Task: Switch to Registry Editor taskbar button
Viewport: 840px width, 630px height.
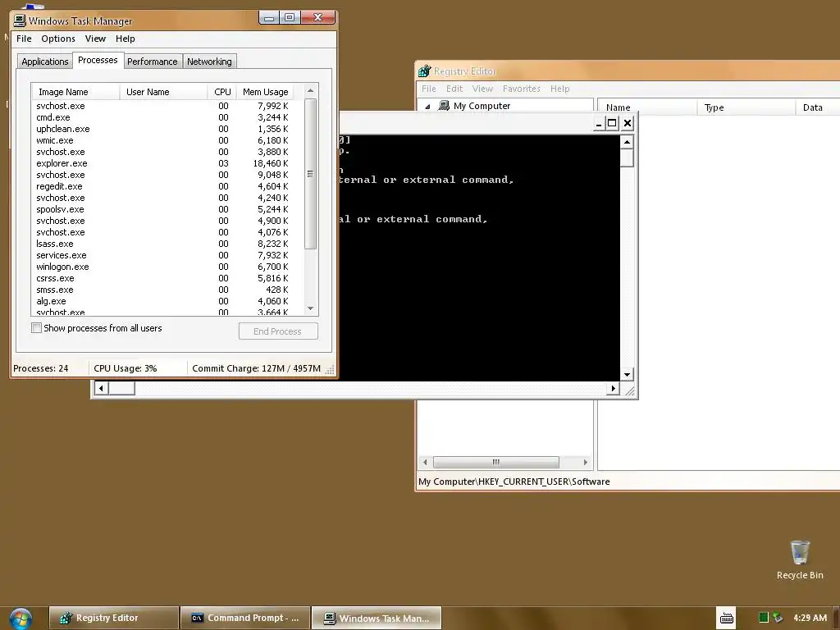Action: tap(113, 619)
